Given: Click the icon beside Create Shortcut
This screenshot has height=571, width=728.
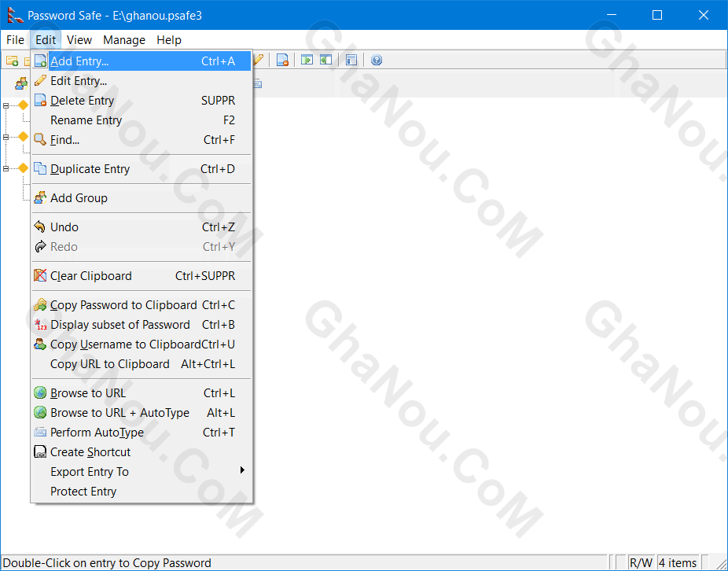Looking at the screenshot, I should pos(40,452).
